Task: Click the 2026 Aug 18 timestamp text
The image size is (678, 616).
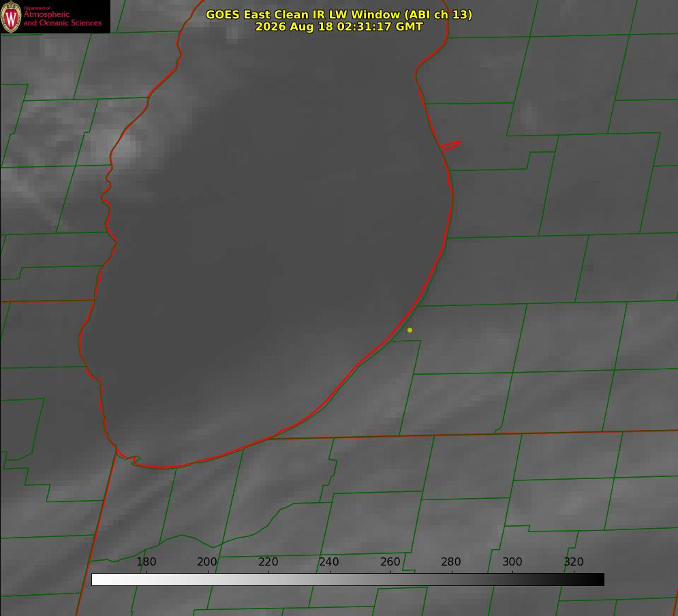Action: (339, 27)
